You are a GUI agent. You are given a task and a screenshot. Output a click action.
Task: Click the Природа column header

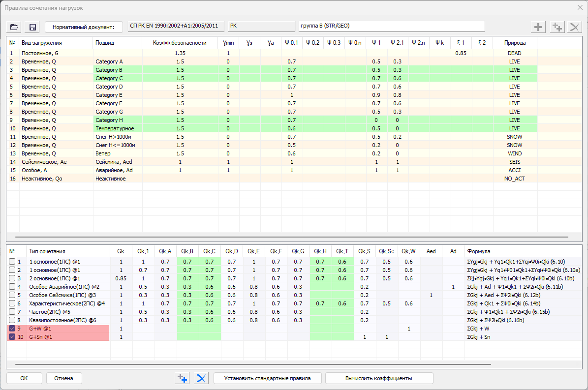[x=514, y=43]
